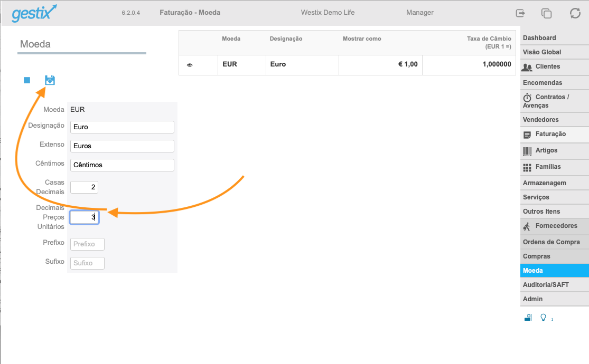Click the gestix logo

[34, 14]
